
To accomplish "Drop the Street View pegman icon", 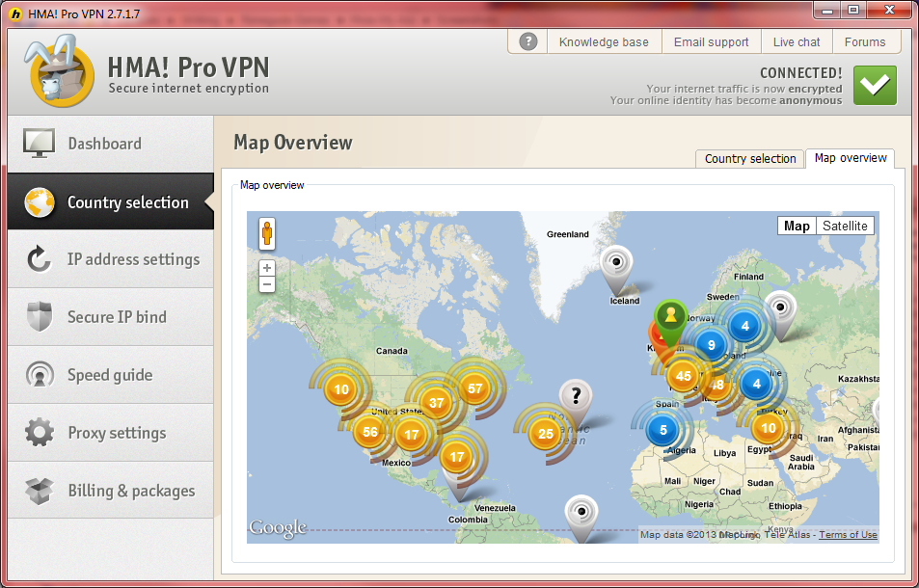I will pos(267,233).
